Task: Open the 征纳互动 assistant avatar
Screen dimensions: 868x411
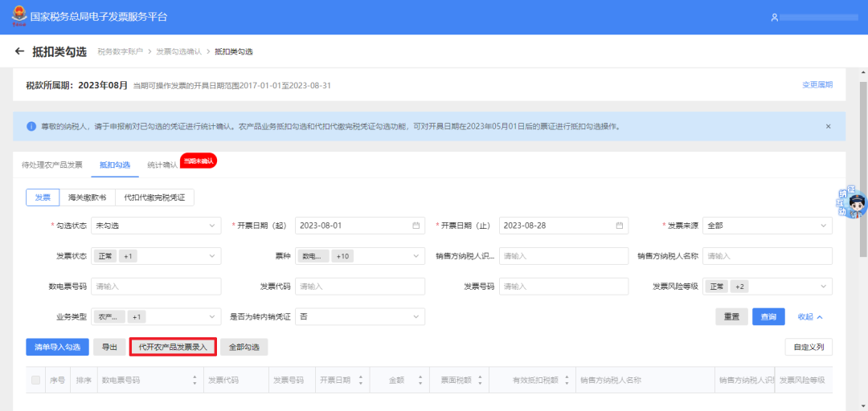Action: click(853, 202)
